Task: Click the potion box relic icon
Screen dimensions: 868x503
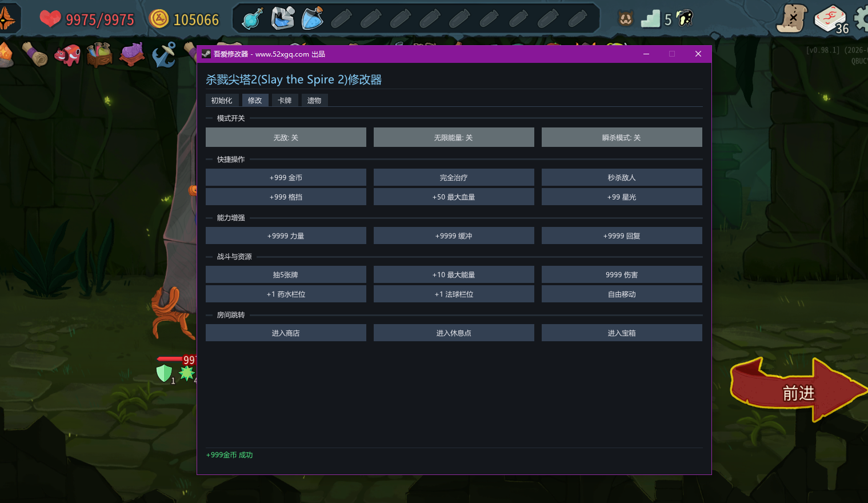Action: [x=100, y=54]
